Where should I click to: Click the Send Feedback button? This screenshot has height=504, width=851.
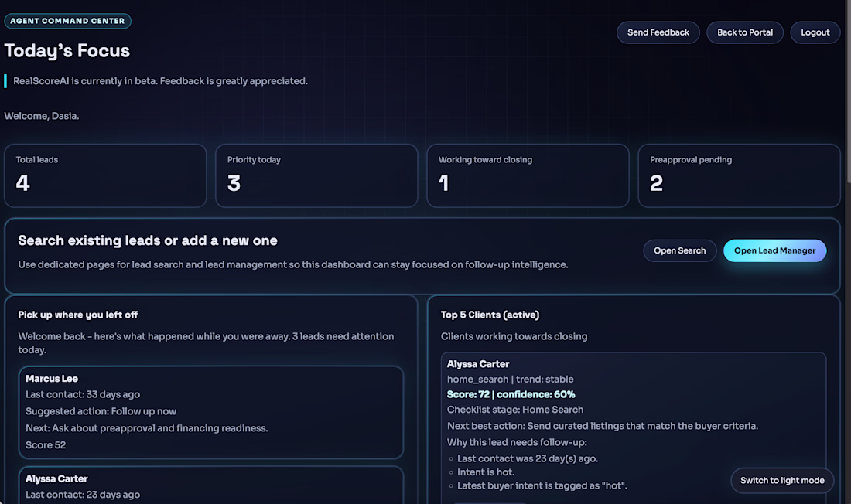click(658, 32)
